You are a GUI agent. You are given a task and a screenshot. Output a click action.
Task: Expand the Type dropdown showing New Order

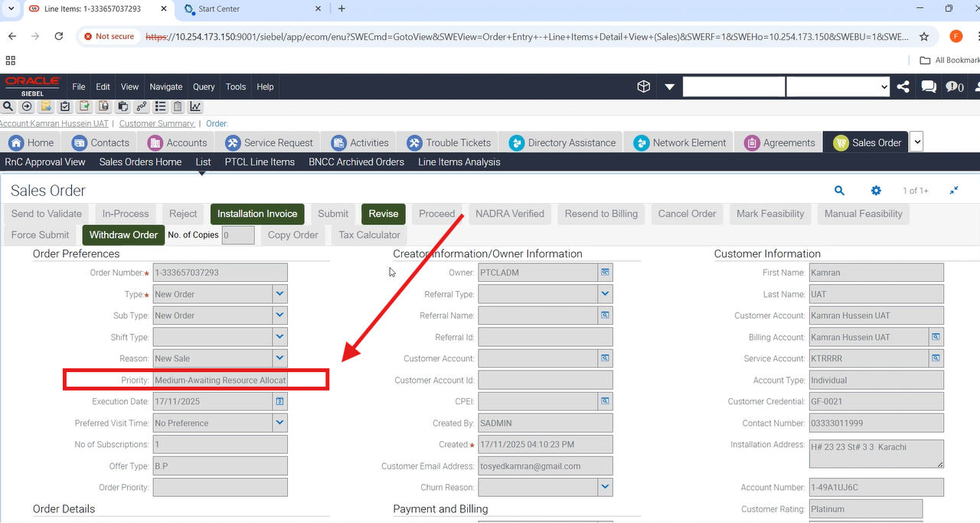click(279, 294)
